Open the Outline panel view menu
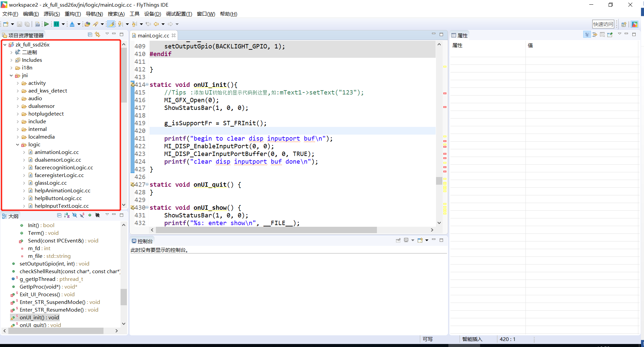The height and width of the screenshot is (347, 644). click(x=107, y=215)
